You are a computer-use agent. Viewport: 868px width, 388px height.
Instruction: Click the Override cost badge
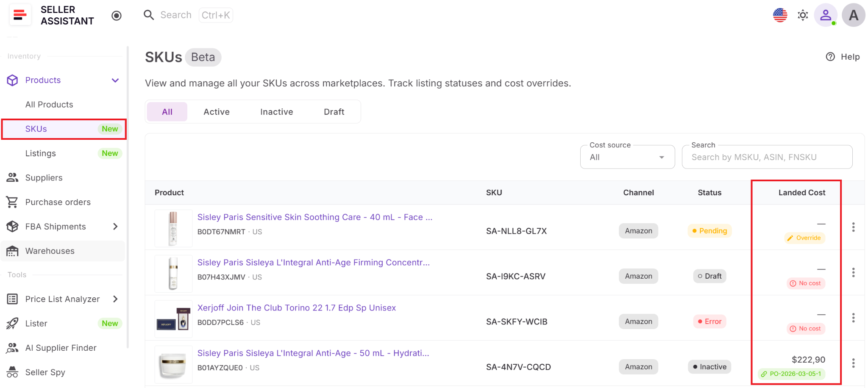804,238
